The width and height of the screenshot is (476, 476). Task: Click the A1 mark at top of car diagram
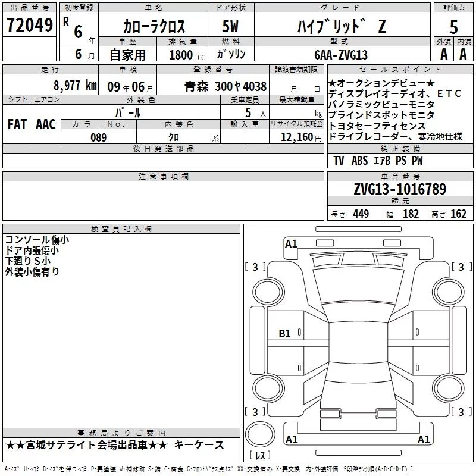[x=291, y=243]
